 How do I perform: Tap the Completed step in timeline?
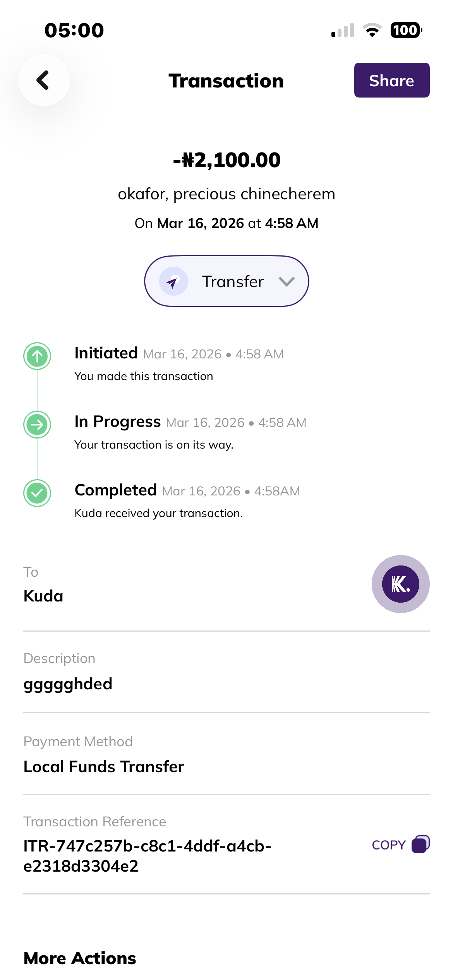click(116, 490)
